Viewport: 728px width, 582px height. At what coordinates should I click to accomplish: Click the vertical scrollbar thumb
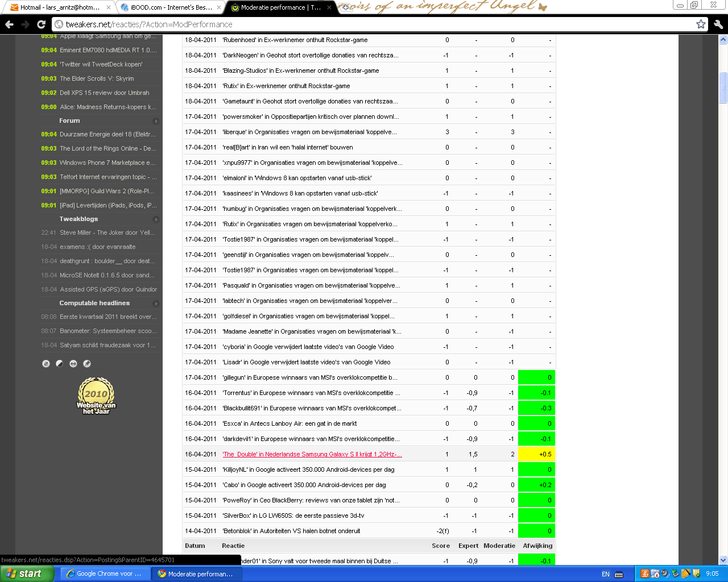[x=723, y=88]
